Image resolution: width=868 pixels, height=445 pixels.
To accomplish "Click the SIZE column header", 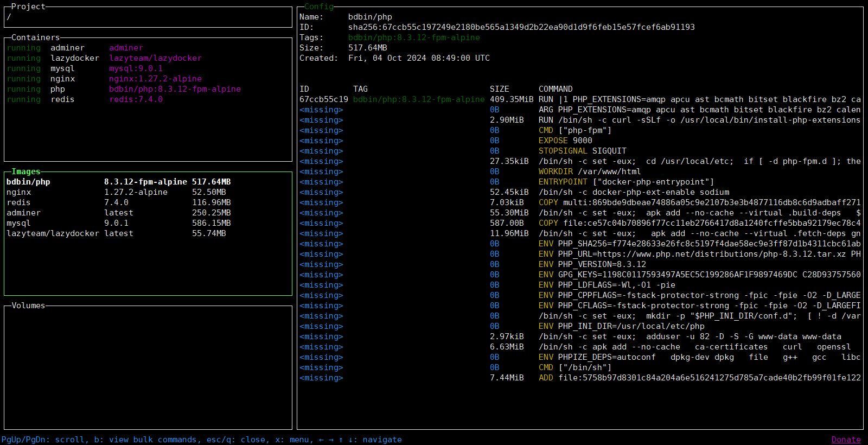I will (500, 89).
